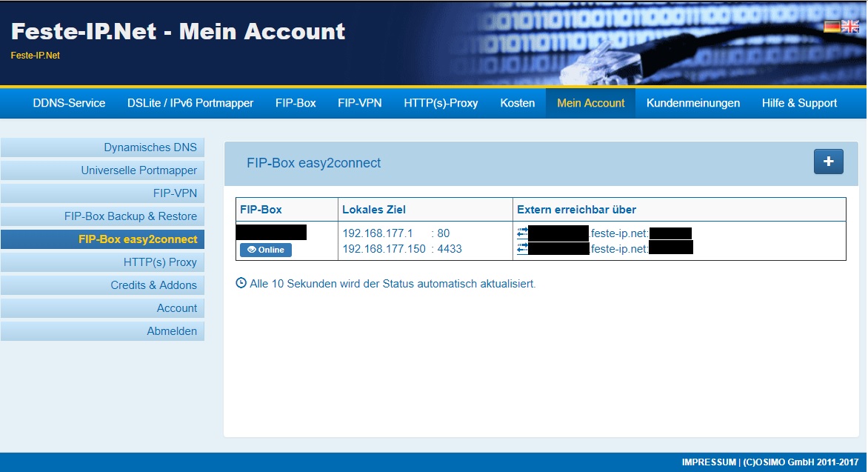Open DSLite / IPv6 Portmapper menu
868x472 pixels.
[x=190, y=103]
